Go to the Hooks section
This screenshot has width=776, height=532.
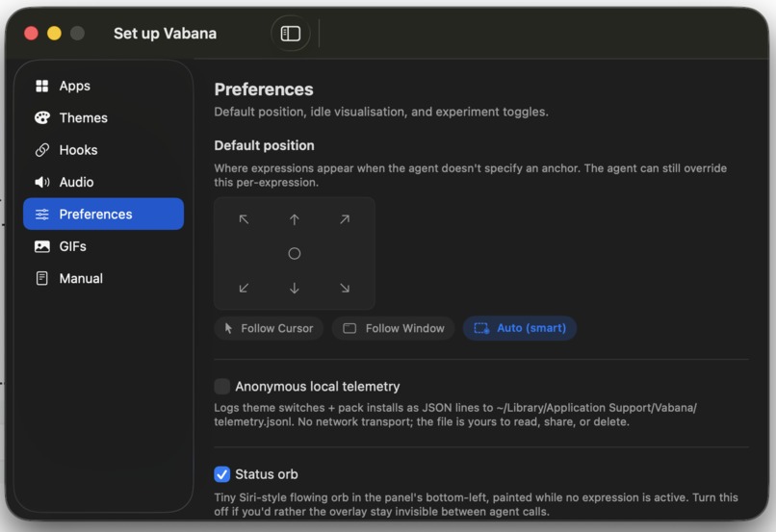coord(103,150)
